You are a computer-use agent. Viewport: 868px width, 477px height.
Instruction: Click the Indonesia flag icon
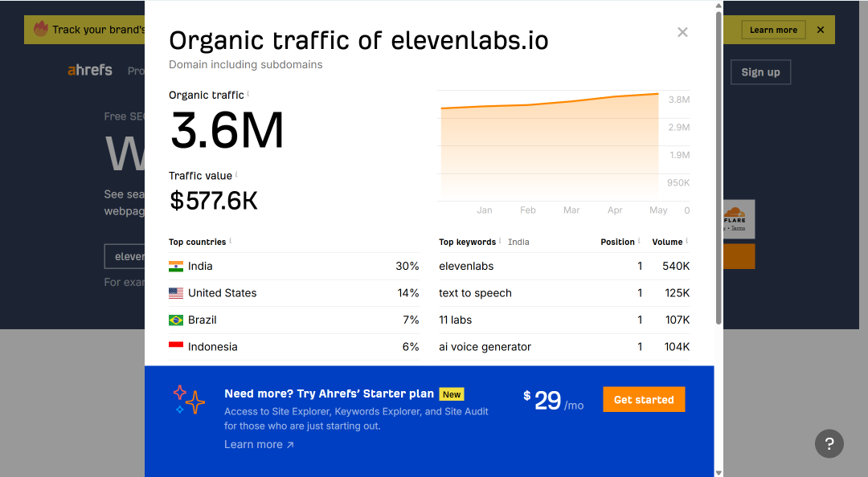176,345
